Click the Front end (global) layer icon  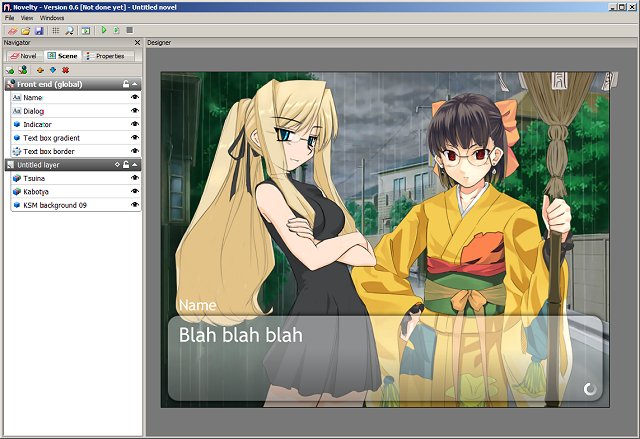pyautogui.click(x=11, y=84)
